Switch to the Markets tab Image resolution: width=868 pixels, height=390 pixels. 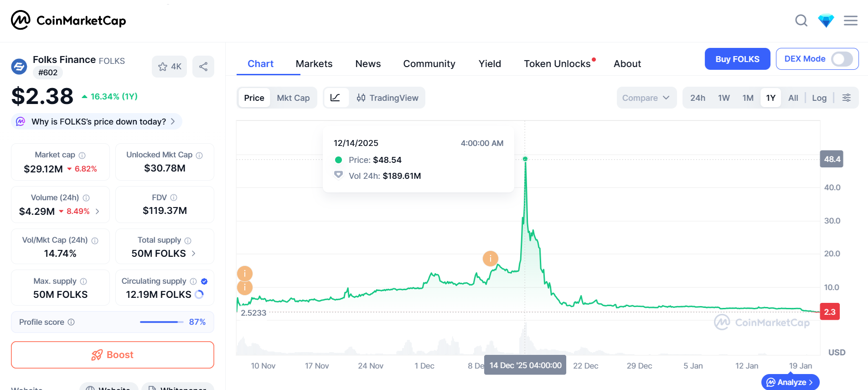click(314, 64)
